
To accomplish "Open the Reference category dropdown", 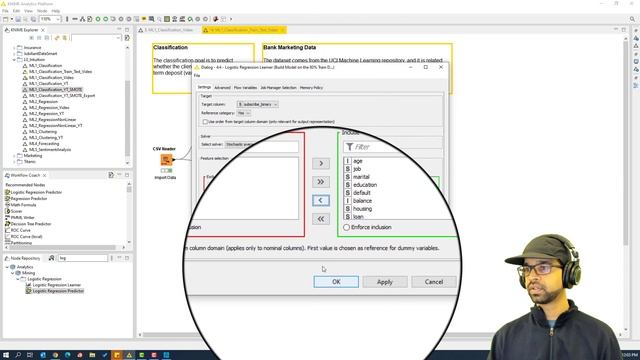I will [x=244, y=113].
